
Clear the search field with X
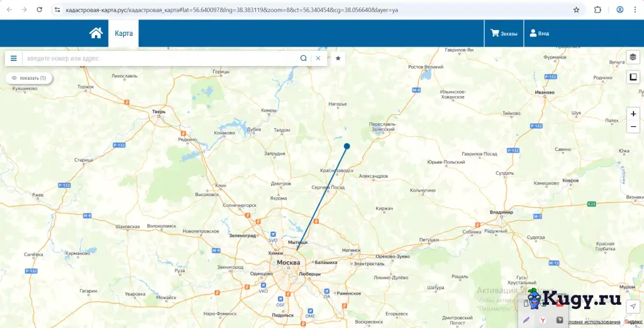[318, 58]
